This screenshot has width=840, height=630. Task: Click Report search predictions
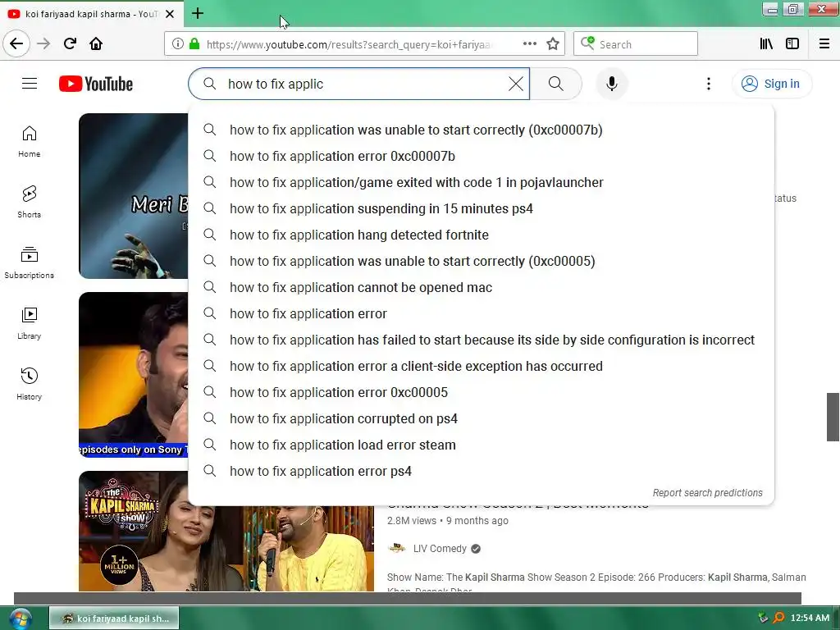click(x=707, y=492)
